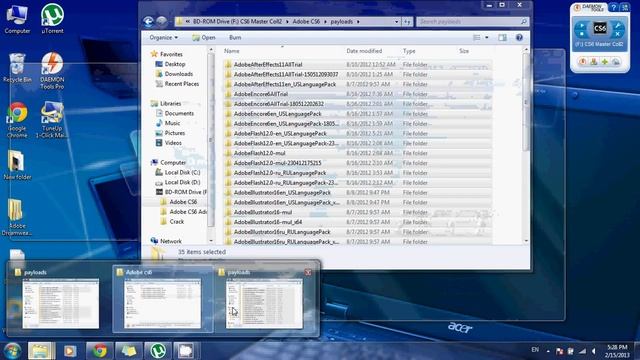Click the green plus icon in DAEMON gadget
The width and height of the screenshot is (640, 360).
605,62
